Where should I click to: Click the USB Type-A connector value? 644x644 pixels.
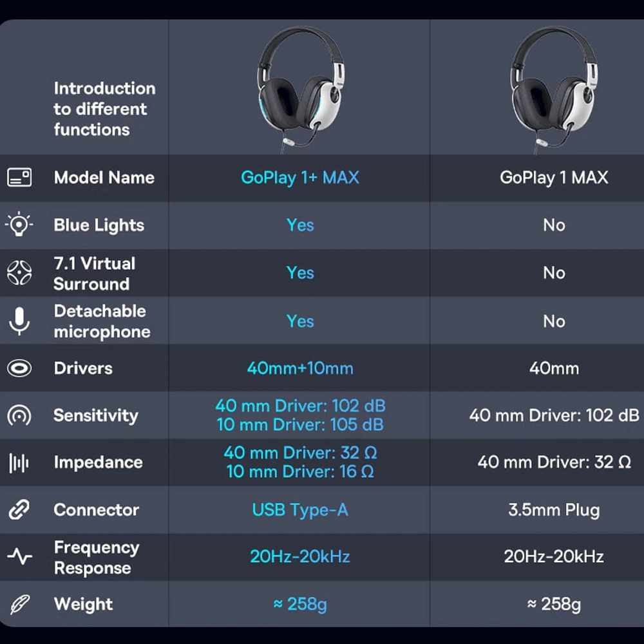click(300, 510)
